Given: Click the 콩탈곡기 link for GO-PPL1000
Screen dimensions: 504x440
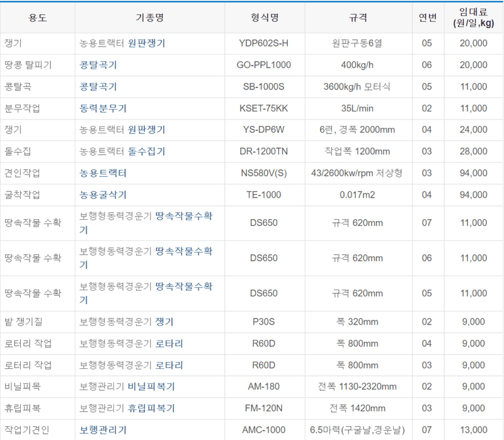Looking at the screenshot, I should tap(98, 65).
